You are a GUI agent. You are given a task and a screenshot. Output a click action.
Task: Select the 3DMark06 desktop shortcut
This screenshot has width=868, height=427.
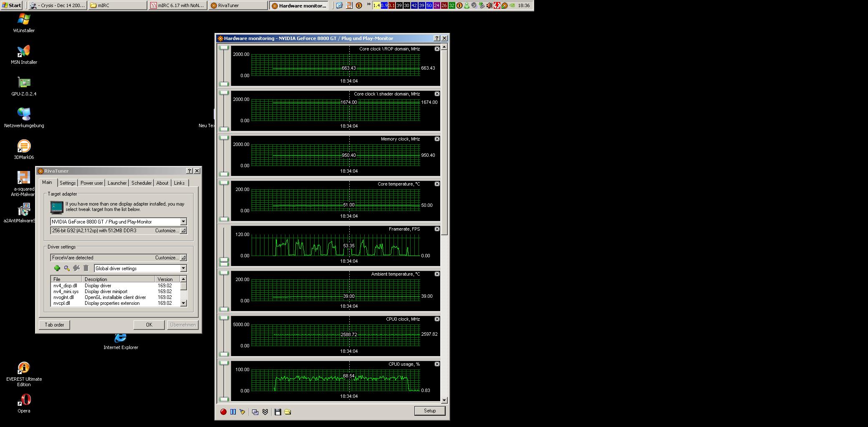(24, 149)
